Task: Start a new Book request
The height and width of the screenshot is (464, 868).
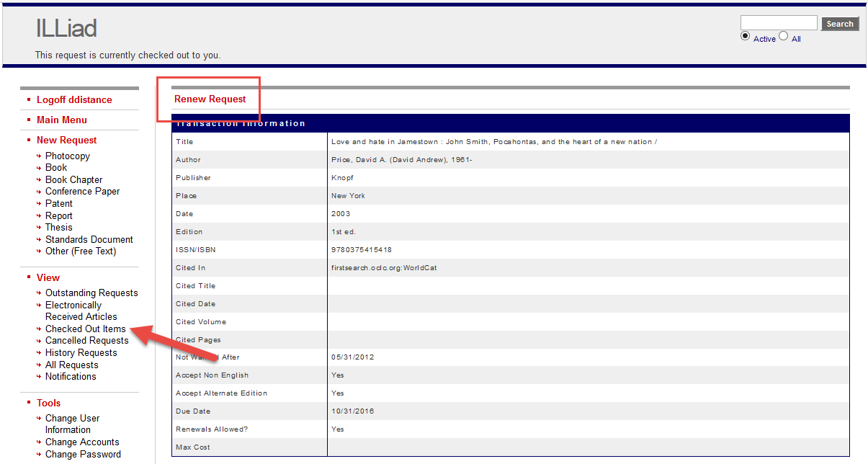Action: (x=55, y=167)
